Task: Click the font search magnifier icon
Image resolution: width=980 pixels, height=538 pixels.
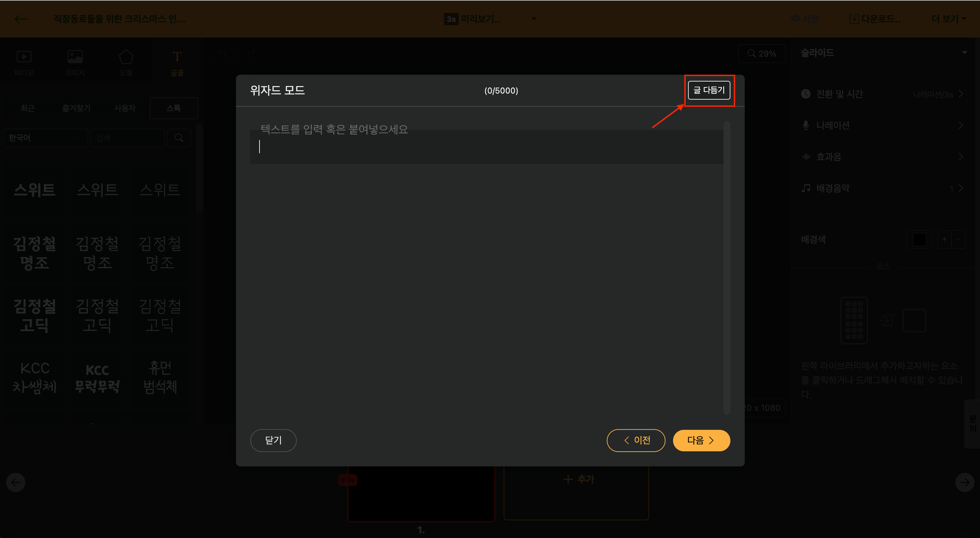Action: coord(179,138)
